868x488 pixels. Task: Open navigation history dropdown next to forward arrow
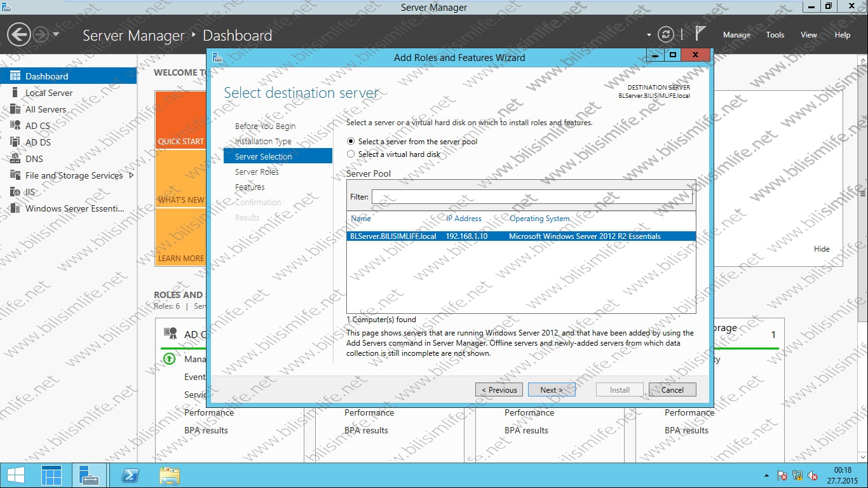[56, 34]
